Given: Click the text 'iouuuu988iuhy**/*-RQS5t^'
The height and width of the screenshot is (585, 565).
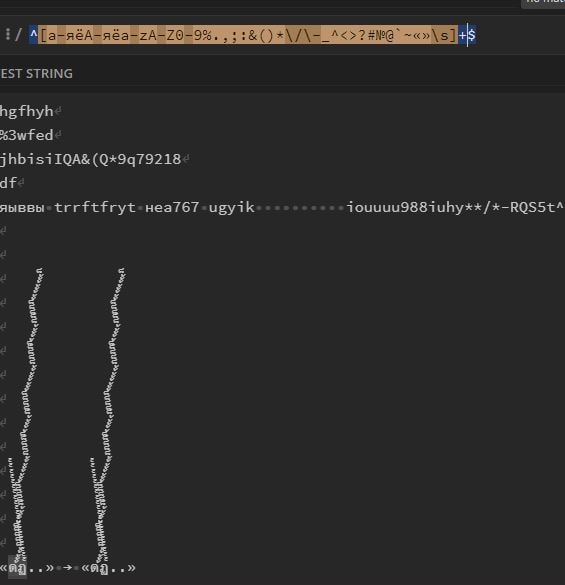Looking at the screenshot, I should [455, 207].
